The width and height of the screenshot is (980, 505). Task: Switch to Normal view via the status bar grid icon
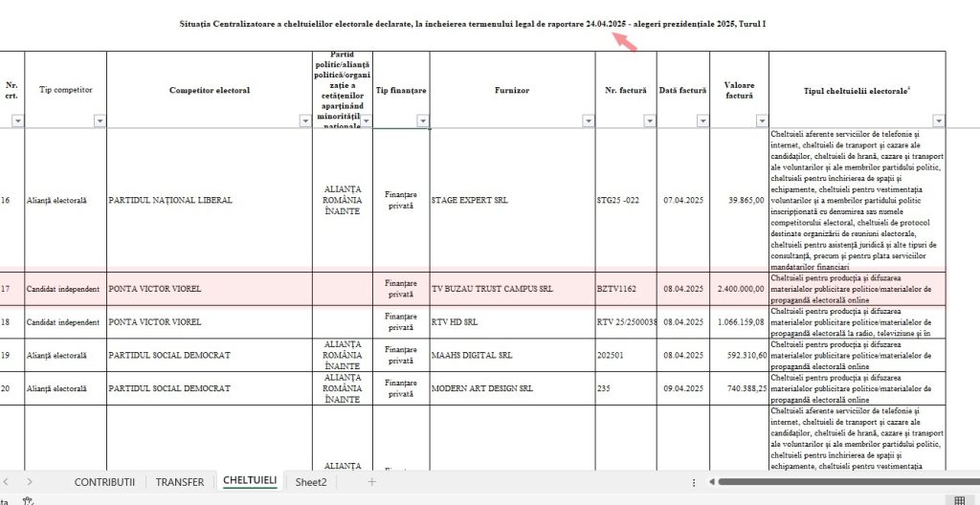coord(959,500)
